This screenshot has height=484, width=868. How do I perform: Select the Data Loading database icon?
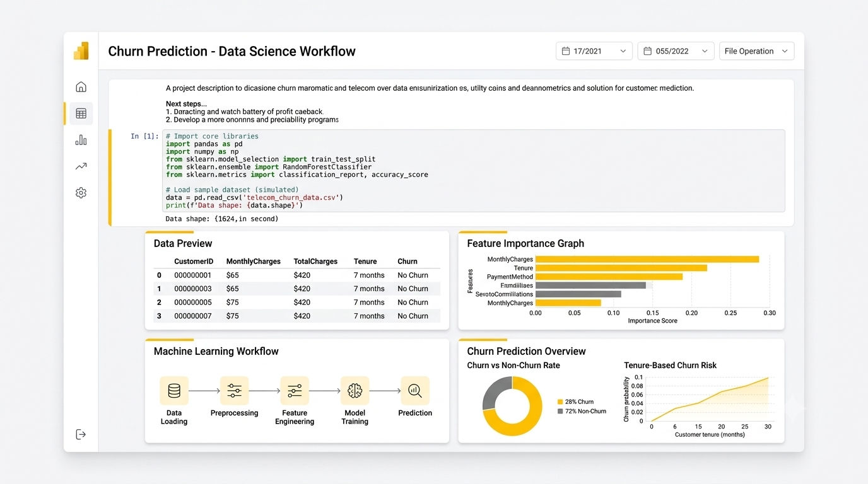(x=174, y=391)
